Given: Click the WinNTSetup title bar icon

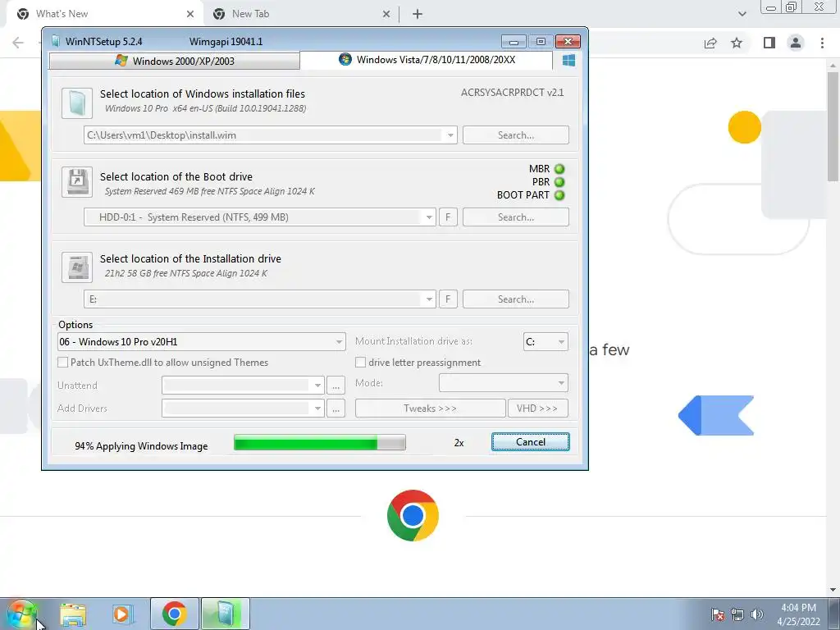Looking at the screenshot, I should coord(56,41).
